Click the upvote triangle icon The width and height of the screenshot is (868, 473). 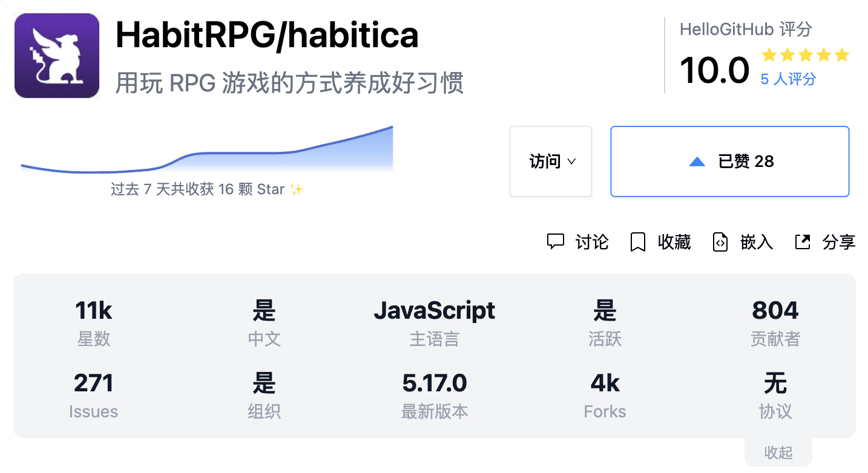(697, 161)
